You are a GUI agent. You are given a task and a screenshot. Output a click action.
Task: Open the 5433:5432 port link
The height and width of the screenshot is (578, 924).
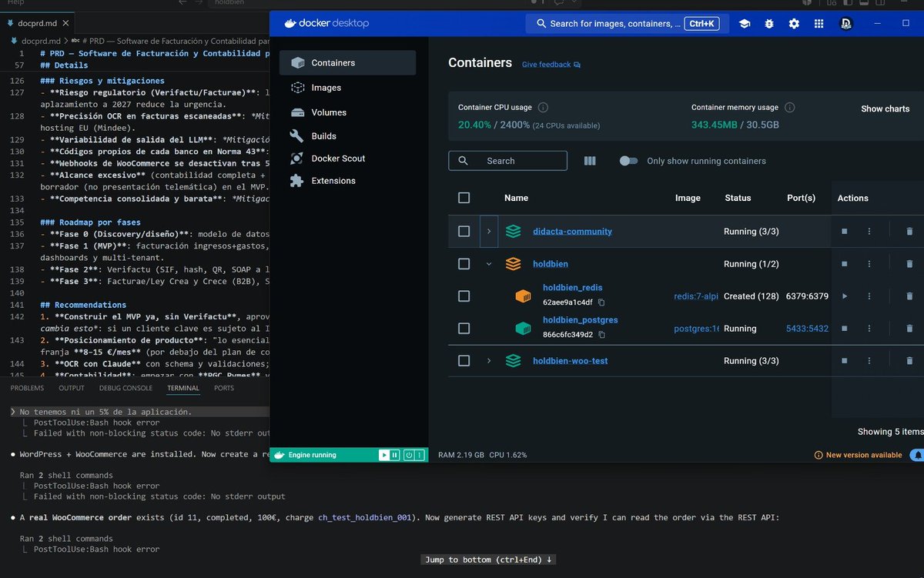[x=807, y=329]
